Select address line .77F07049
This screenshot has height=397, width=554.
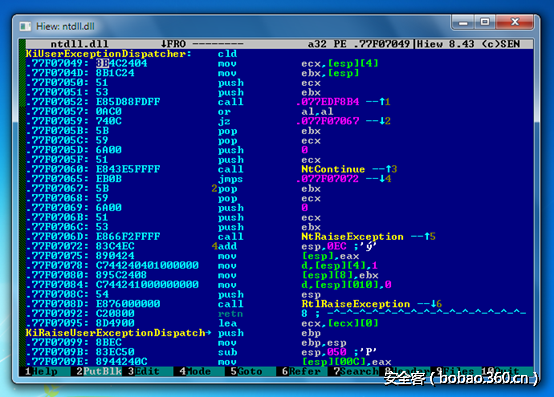pyautogui.click(x=57, y=63)
